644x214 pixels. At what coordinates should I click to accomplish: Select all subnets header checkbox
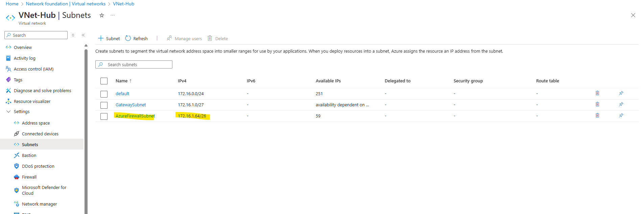[104, 81]
